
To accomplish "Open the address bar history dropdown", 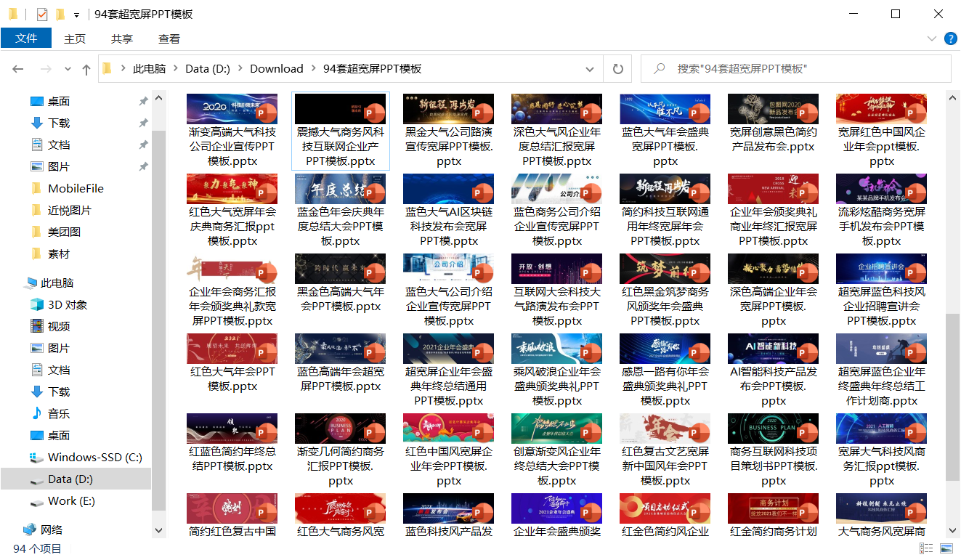I will [591, 69].
